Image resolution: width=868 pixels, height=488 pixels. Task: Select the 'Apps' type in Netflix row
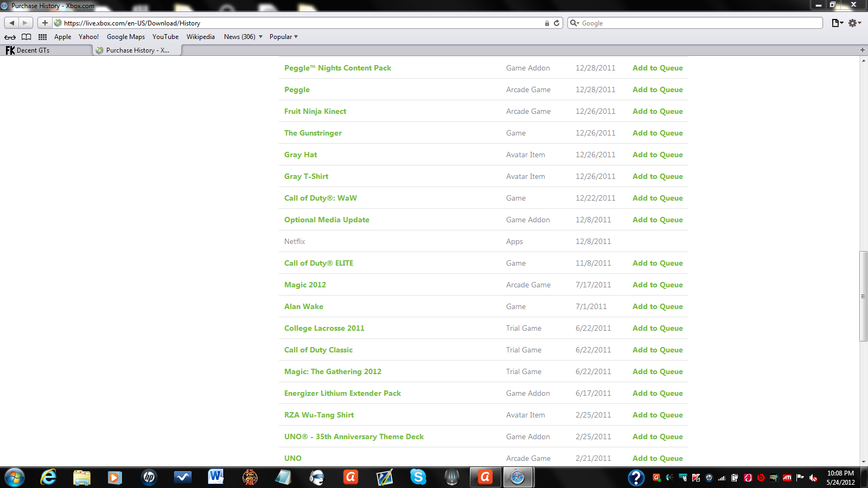tap(514, 241)
